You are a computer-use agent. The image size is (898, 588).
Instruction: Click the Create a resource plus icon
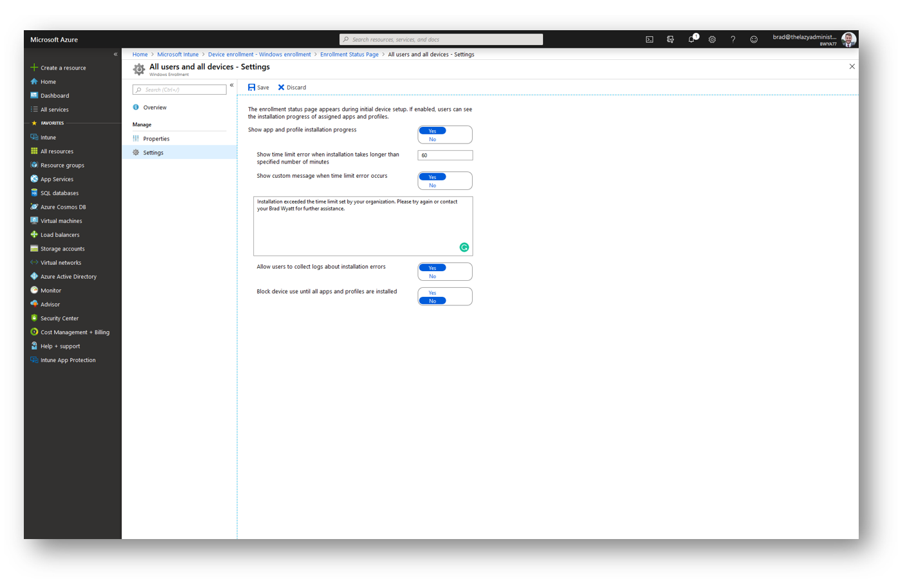click(34, 67)
